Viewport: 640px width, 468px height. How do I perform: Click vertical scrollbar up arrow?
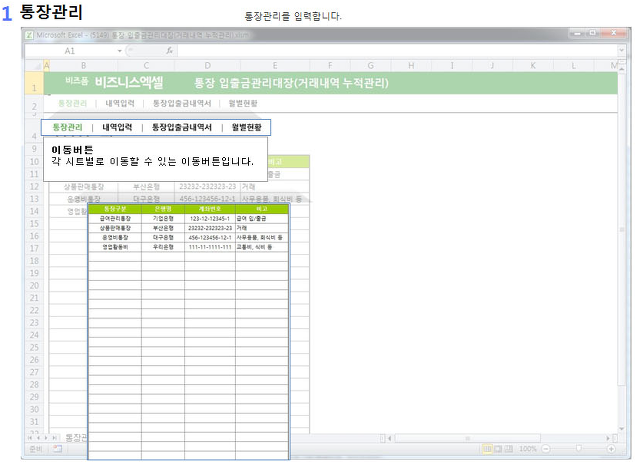(622, 69)
